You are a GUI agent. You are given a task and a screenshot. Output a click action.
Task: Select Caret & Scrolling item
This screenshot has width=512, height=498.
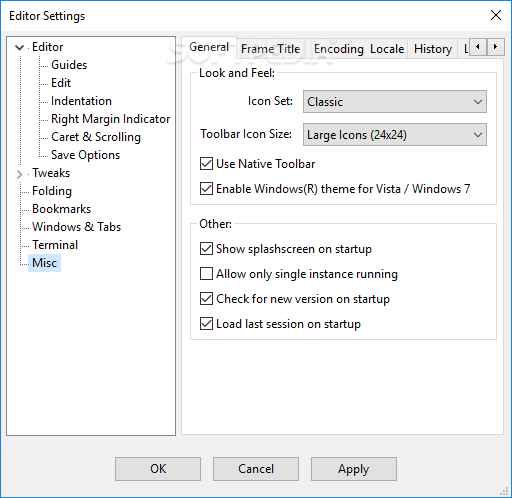[x=96, y=137]
